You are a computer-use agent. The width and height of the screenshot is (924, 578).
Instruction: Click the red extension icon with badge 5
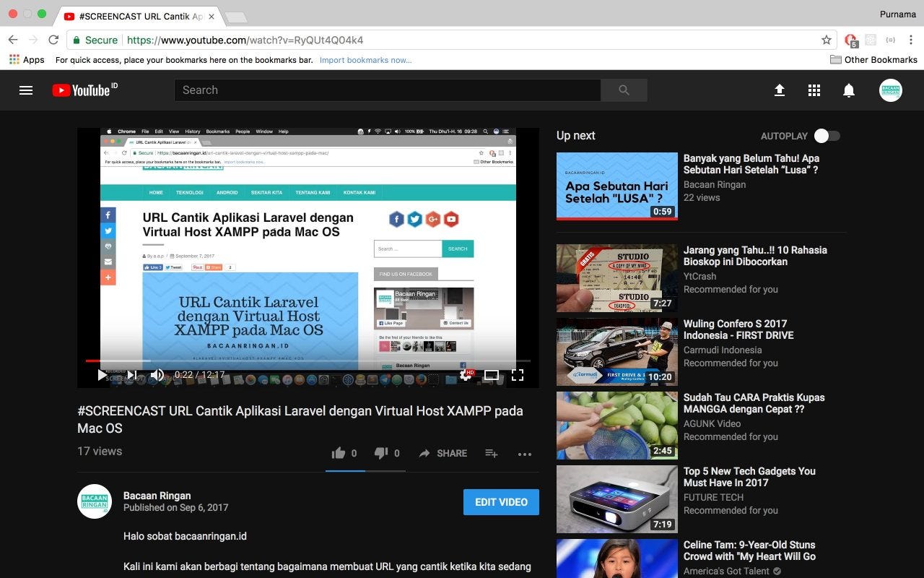(851, 40)
